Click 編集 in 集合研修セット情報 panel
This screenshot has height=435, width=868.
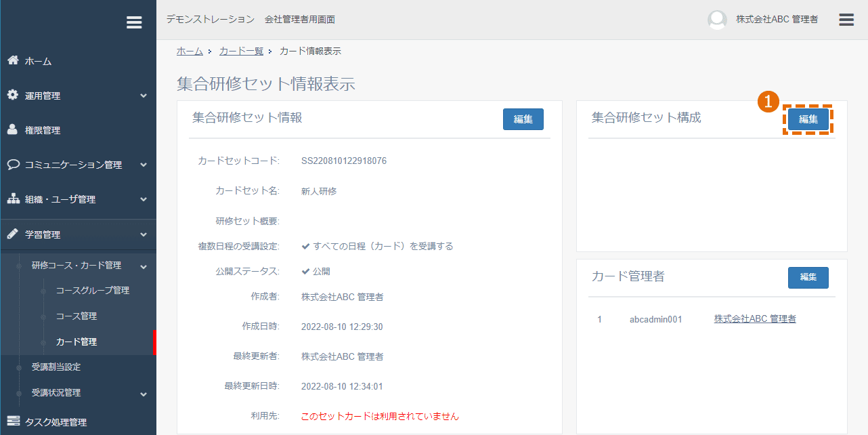click(523, 119)
